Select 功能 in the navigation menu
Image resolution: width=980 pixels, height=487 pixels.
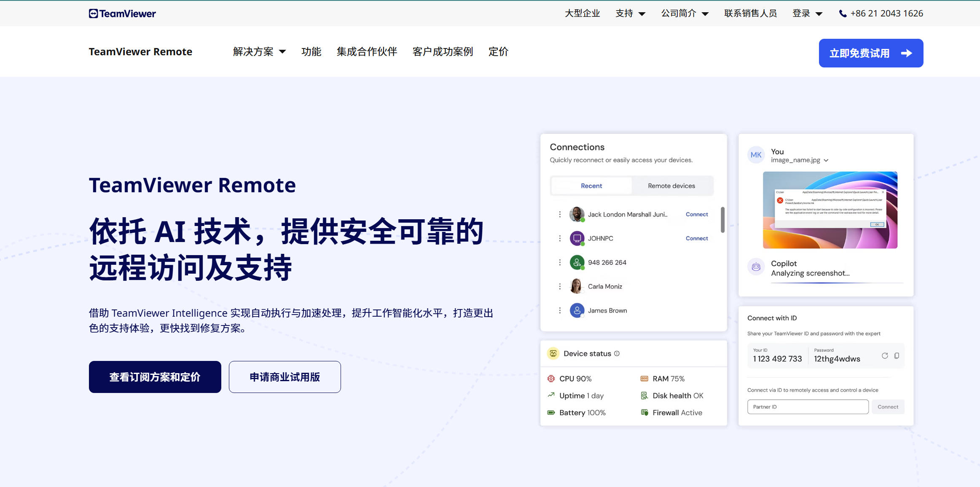pos(311,51)
